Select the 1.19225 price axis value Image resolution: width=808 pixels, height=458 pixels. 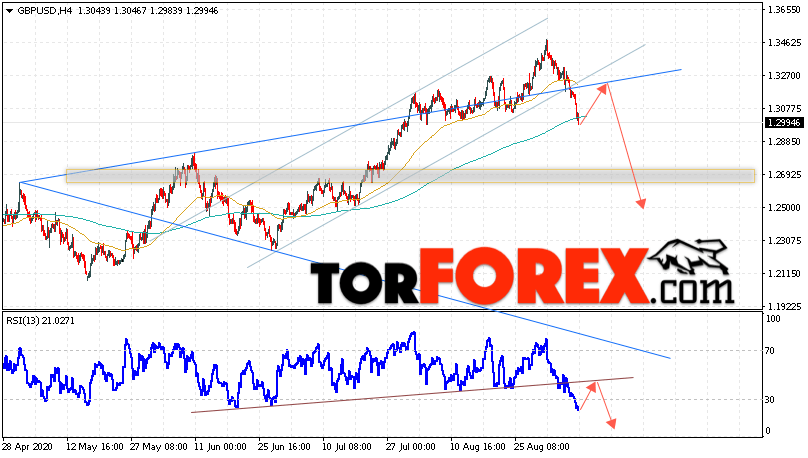click(784, 307)
